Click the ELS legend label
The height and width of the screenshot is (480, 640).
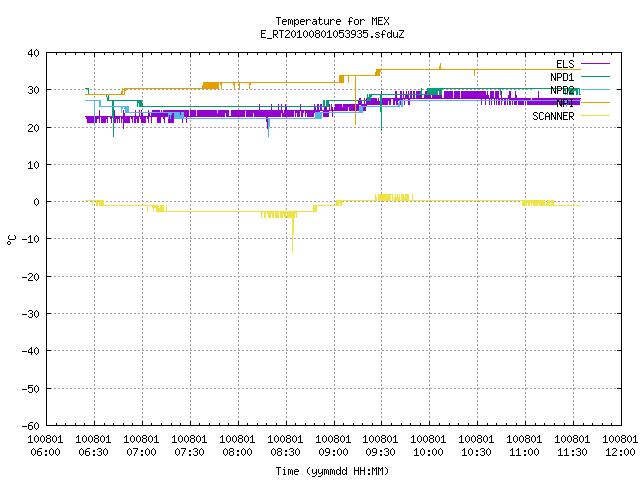point(565,64)
